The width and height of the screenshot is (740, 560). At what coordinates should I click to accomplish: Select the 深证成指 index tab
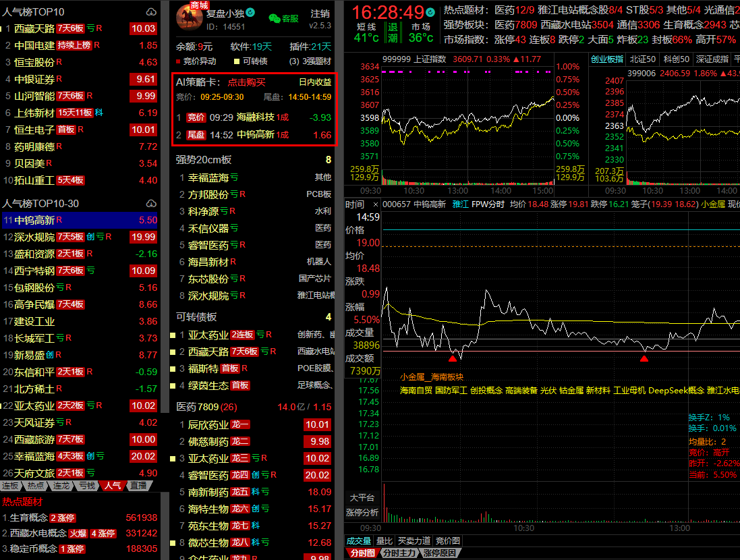click(x=712, y=59)
